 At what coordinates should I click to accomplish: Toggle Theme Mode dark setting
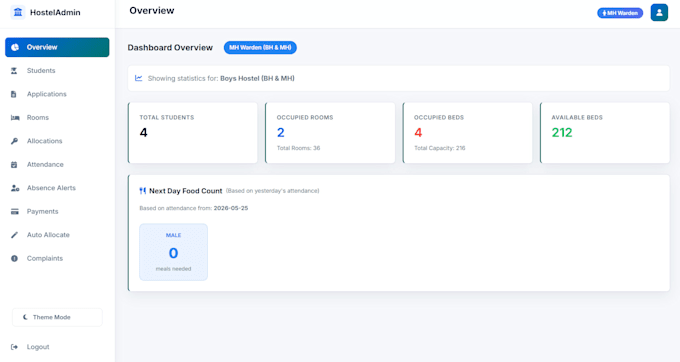[x=57, y=317]
